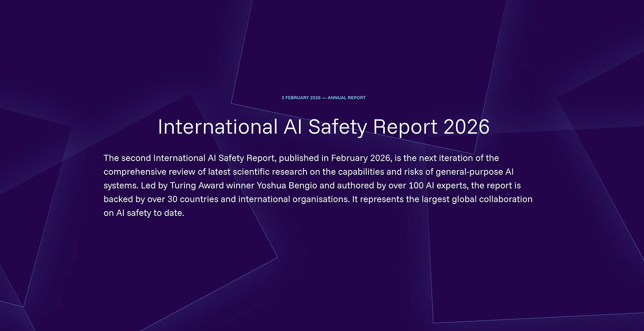Click the "3 February 2026 — Annual Report" label
The width and height of the screenshot is (644, 331).
click(x=323, y=98)
